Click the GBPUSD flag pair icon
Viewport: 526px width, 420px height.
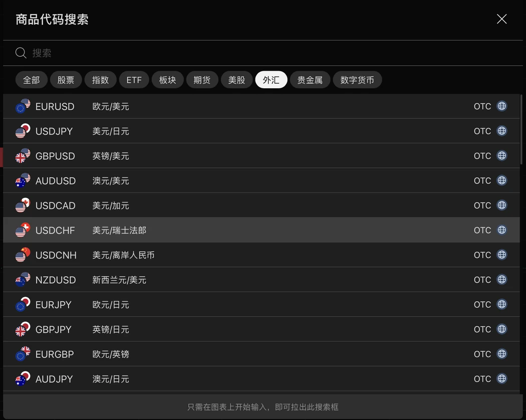[23, 156]
